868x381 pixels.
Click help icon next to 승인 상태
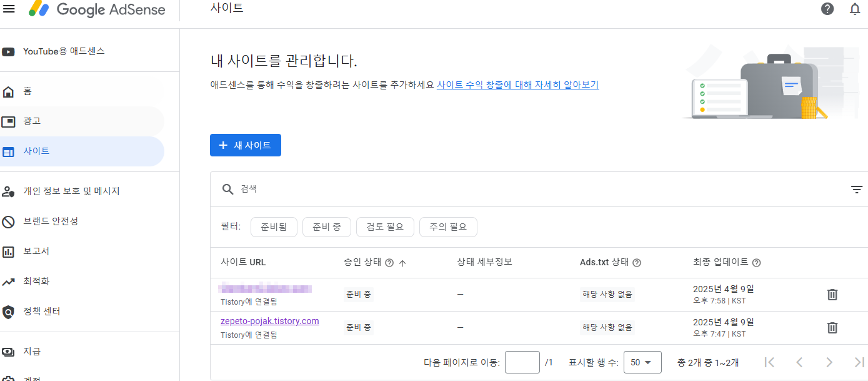point(389,263)
